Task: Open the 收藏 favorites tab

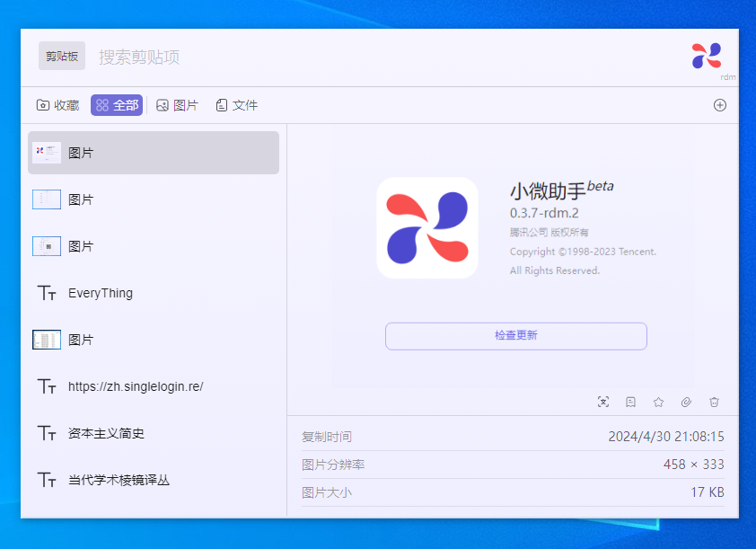Action: [57, 105]
